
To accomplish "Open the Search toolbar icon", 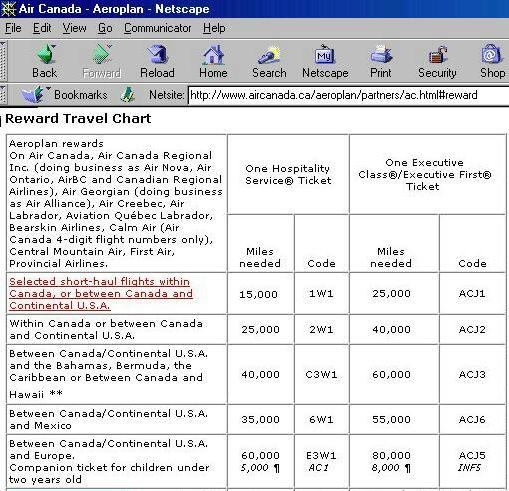I will (x=269, y=55).
